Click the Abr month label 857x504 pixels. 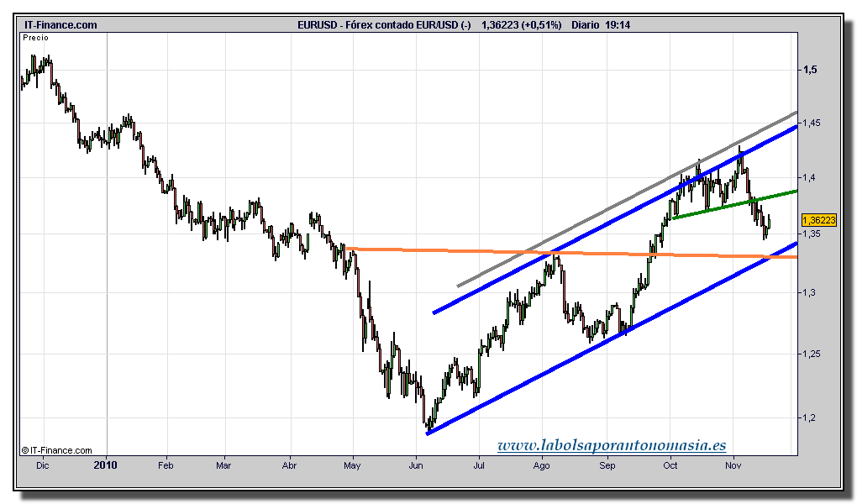(x=289, y=465)
